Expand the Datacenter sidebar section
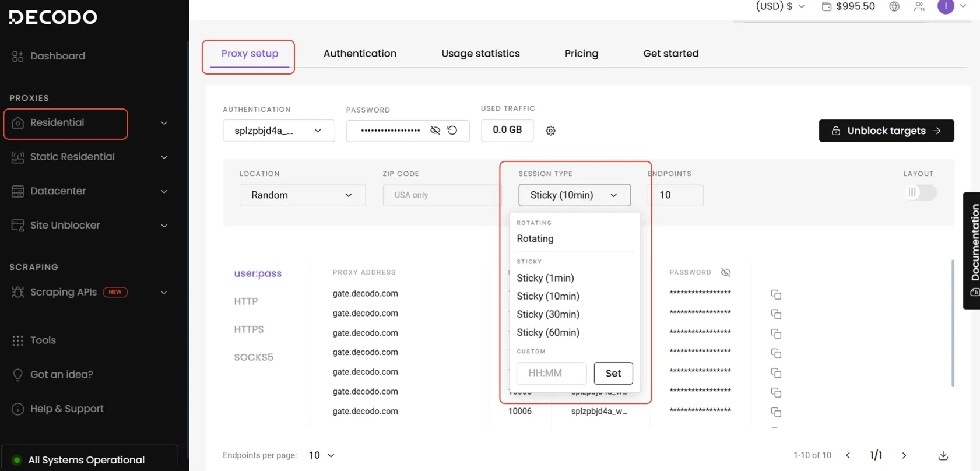This screenshot has height=471, width=980. click(164, 192)
